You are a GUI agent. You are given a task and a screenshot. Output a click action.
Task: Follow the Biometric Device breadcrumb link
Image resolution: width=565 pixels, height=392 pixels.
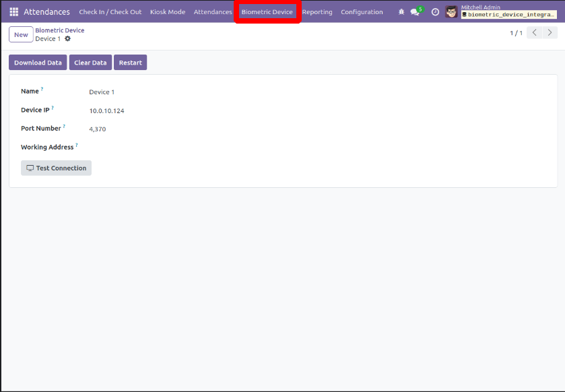60,30
